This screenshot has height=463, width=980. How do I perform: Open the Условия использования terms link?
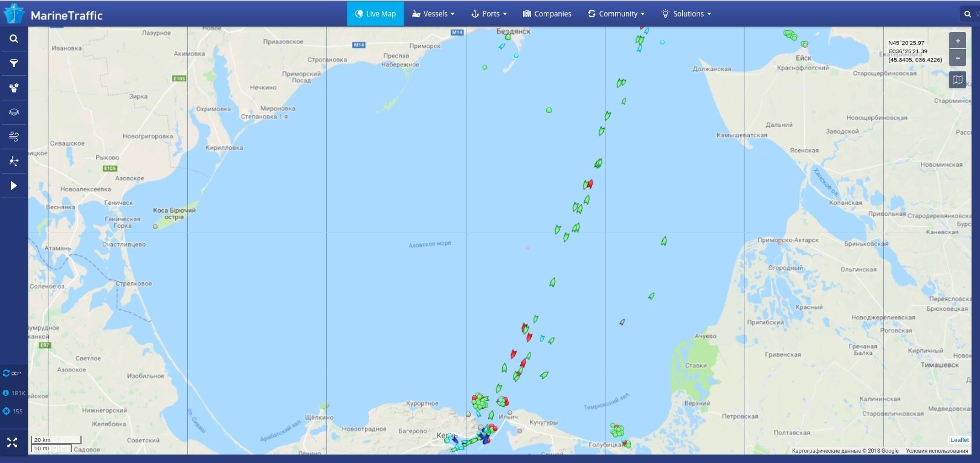pyautogui.click(x=937, y=451)
